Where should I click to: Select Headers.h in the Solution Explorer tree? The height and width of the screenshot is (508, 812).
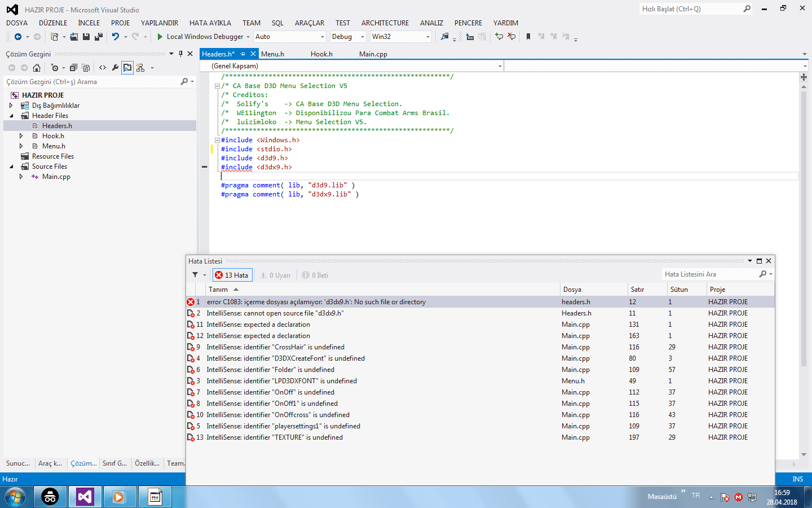[x=100, y=126]
